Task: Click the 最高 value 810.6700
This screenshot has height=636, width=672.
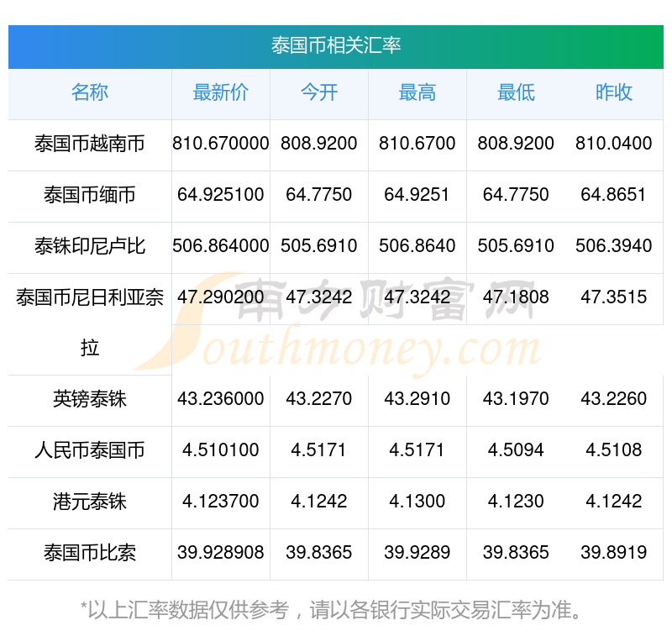Action: (417, 143)
